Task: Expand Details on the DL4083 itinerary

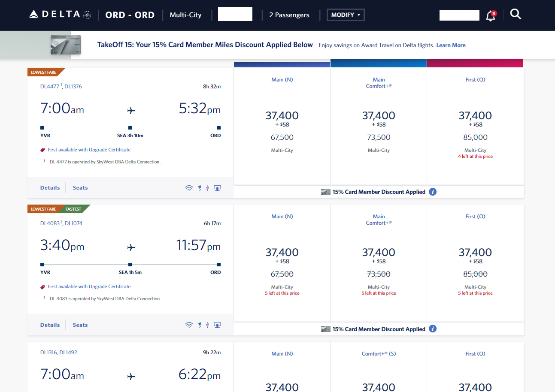Action: pos(50,325)
